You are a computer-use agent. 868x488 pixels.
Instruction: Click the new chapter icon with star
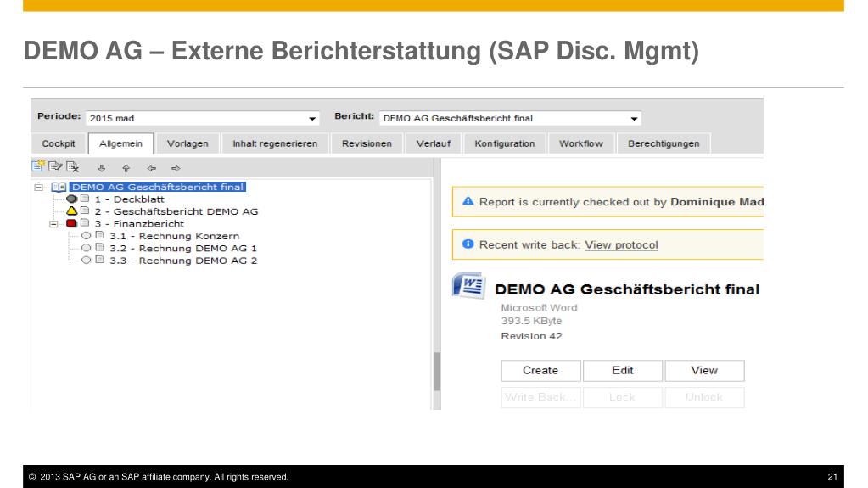(x=38, y=166)
